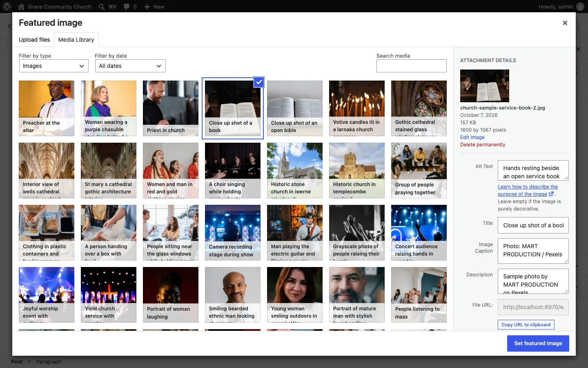Copy the file URL to clipboard
588x368 pixels.
[526, 325]
